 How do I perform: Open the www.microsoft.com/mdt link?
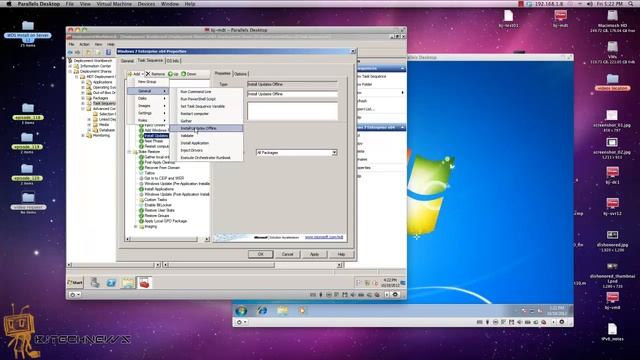324,237
